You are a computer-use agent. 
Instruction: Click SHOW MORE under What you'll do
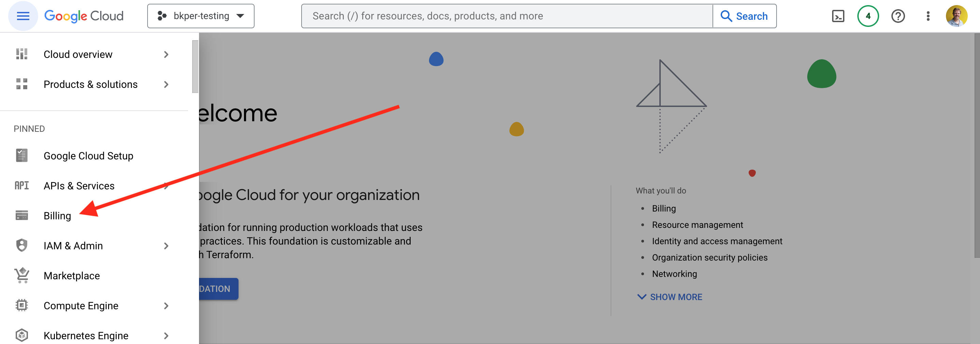(x=670, y=297)
